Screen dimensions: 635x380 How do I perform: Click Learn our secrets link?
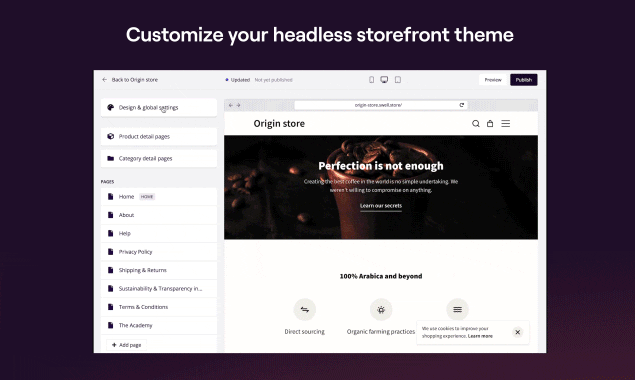[x=381, y=206]
